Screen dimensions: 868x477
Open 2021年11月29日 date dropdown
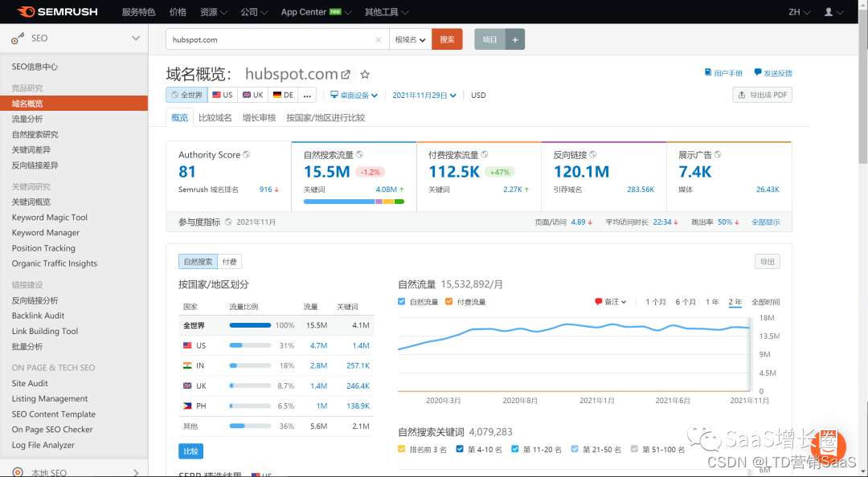[x=424, y=96]
